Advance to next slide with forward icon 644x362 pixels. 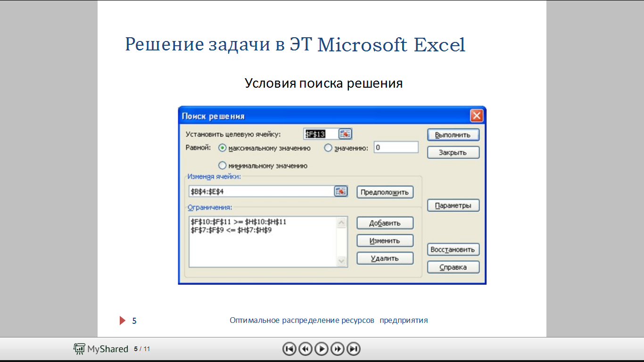pyautogui.click(x=338, y=349)
